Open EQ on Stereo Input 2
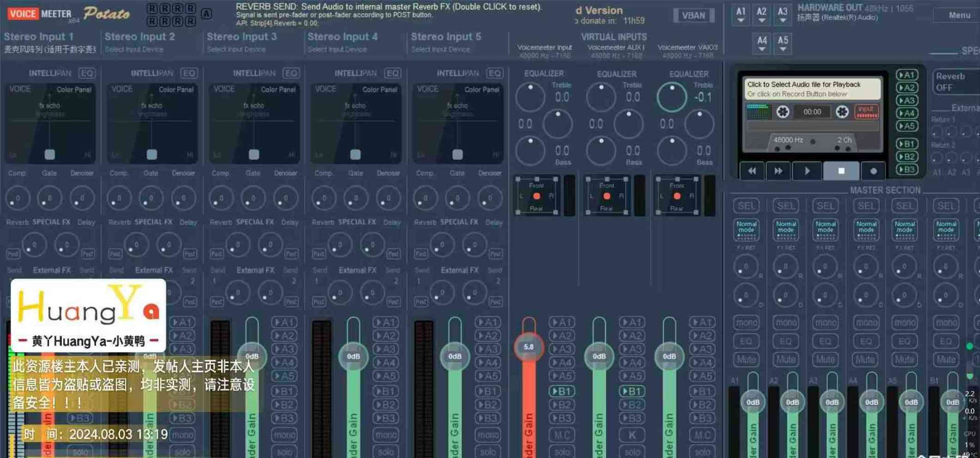 [x=189, y=73]
